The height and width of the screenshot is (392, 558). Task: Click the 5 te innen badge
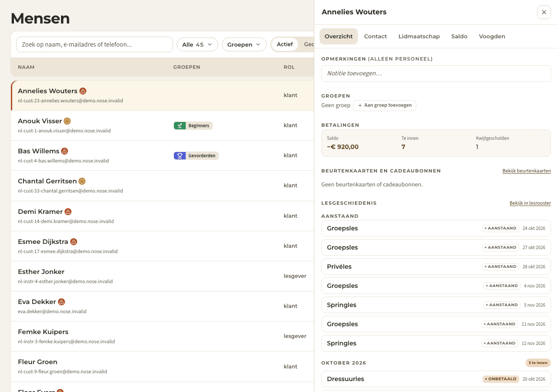click(538, 363)
